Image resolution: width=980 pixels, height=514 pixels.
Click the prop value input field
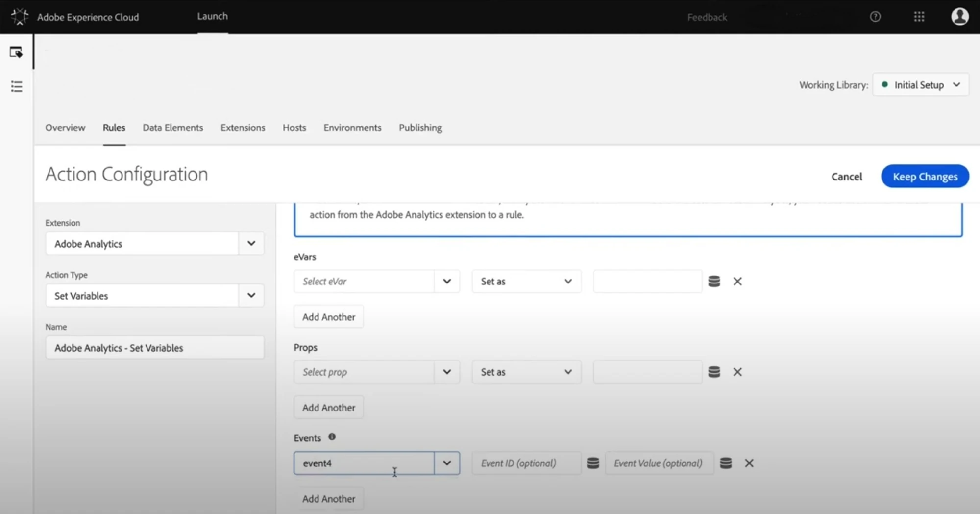(647, 372)
